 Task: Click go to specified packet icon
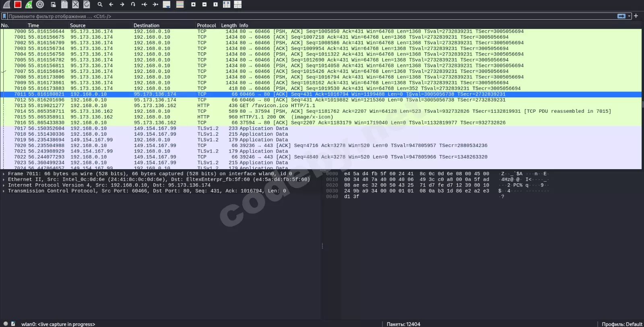(x=133, y=4)
